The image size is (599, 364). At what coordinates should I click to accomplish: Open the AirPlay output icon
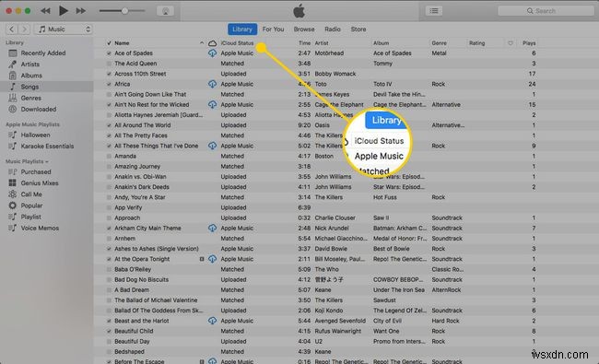165,11
